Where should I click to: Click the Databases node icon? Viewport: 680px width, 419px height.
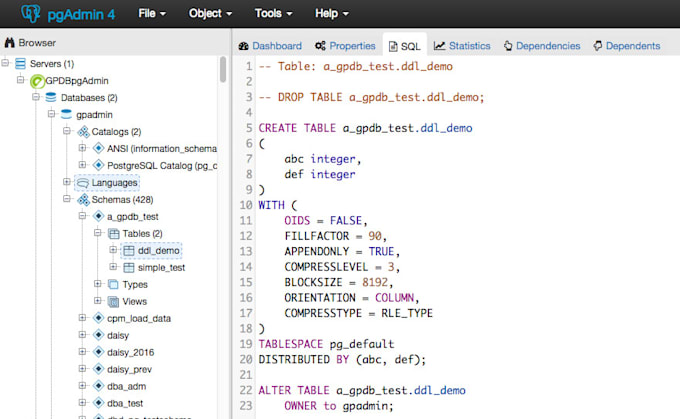pyautogui.click(x=51, y=98)
